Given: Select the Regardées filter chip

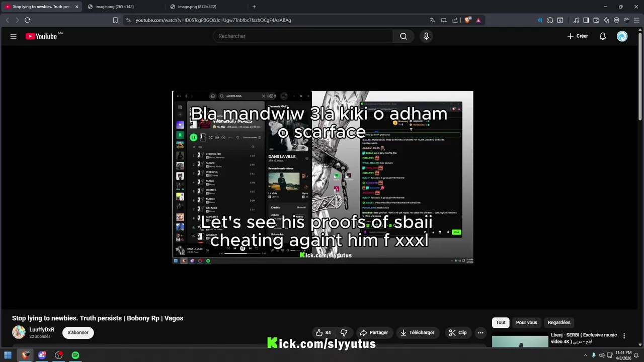Looking at the screenshot, I should pyautogui.click(x=559, y=323).
